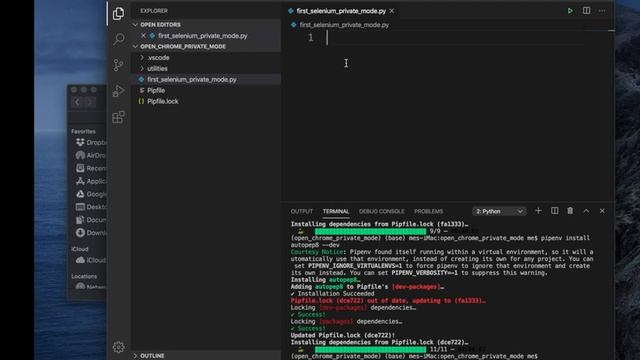Open the Extensions view

tap(118, 118)
